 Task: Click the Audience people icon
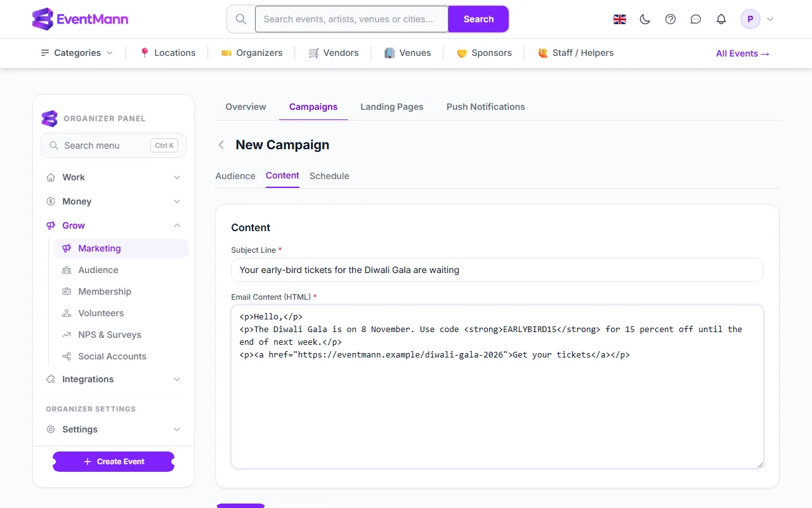[67, 270]
